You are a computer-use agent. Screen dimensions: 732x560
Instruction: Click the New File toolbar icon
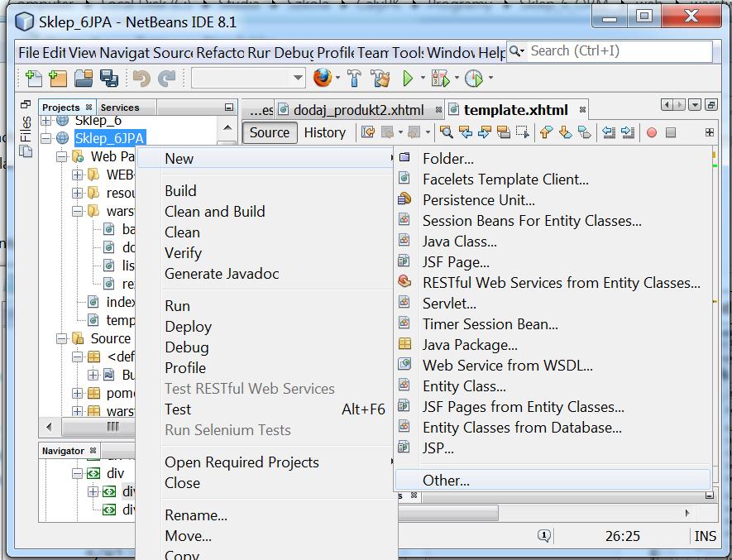[x=34, y=78]
